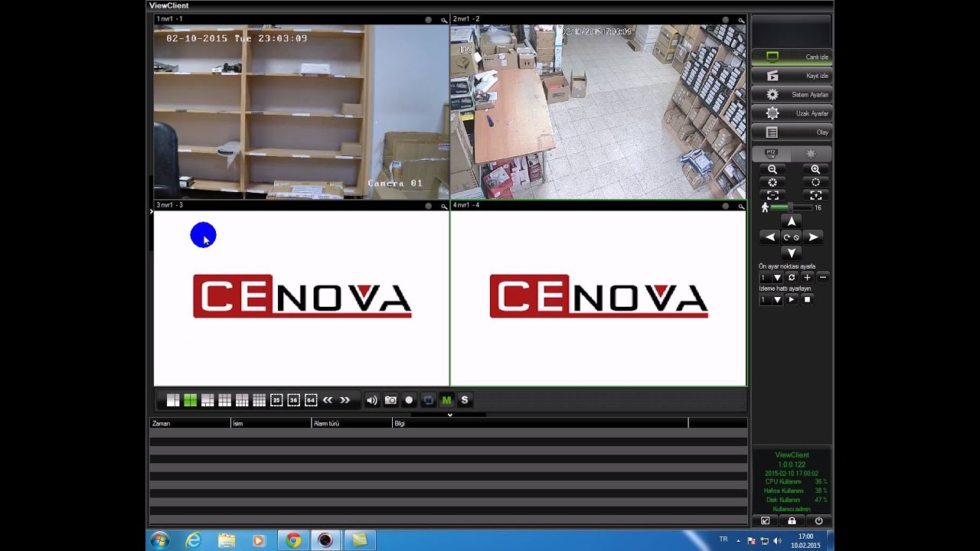Screen dimensions: 980x551
Task: Switch to the 25-camera layout
Action: [276, 400]
